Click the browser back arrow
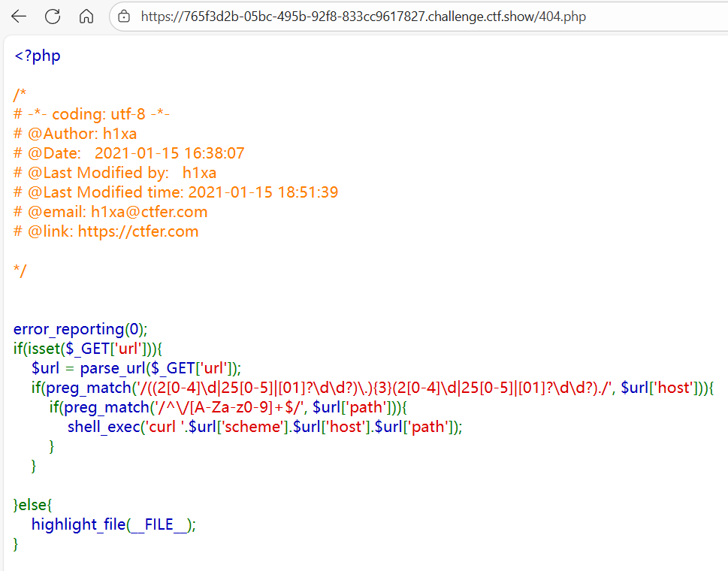Screen dimensions: 728x571 click(19, 17)
